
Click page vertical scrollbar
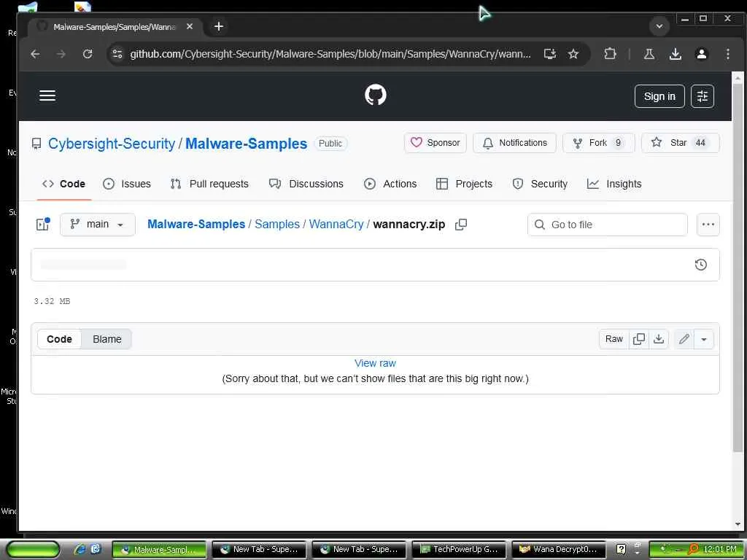tap(738, 269)
